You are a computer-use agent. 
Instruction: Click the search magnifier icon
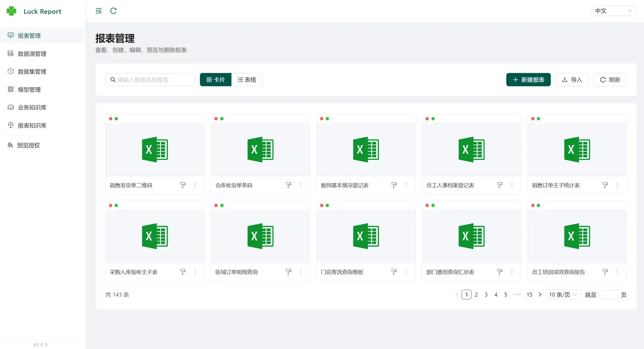click(x=113, y=80)
